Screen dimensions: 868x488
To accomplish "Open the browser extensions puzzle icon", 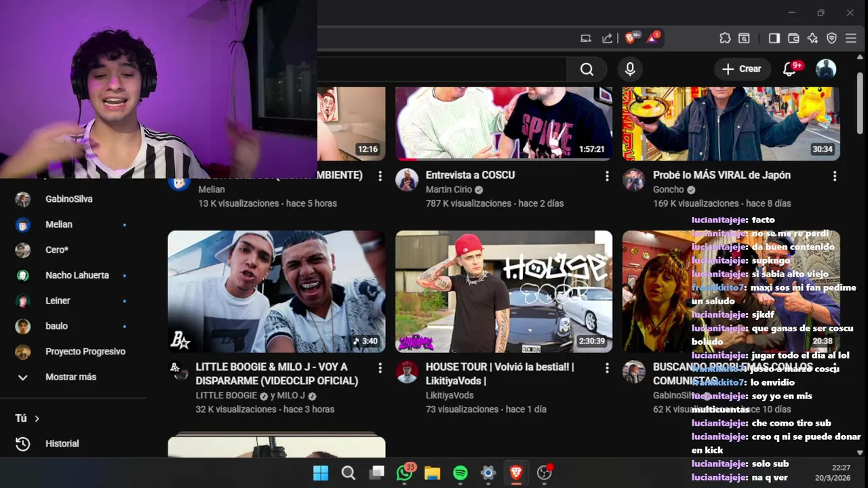I will point(725,39).
